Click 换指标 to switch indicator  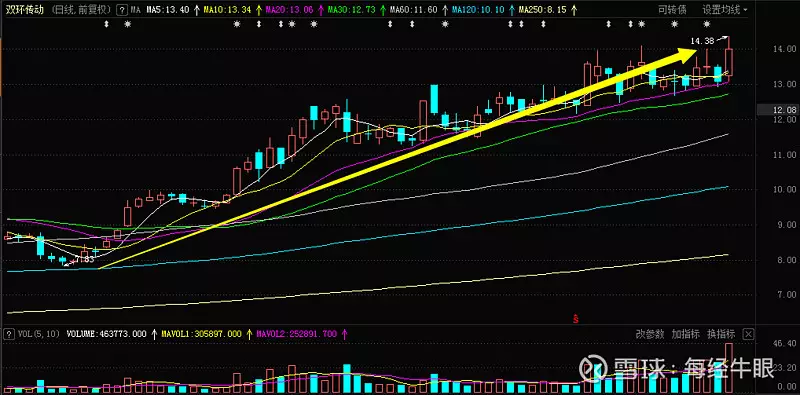[x=720, y=335]
